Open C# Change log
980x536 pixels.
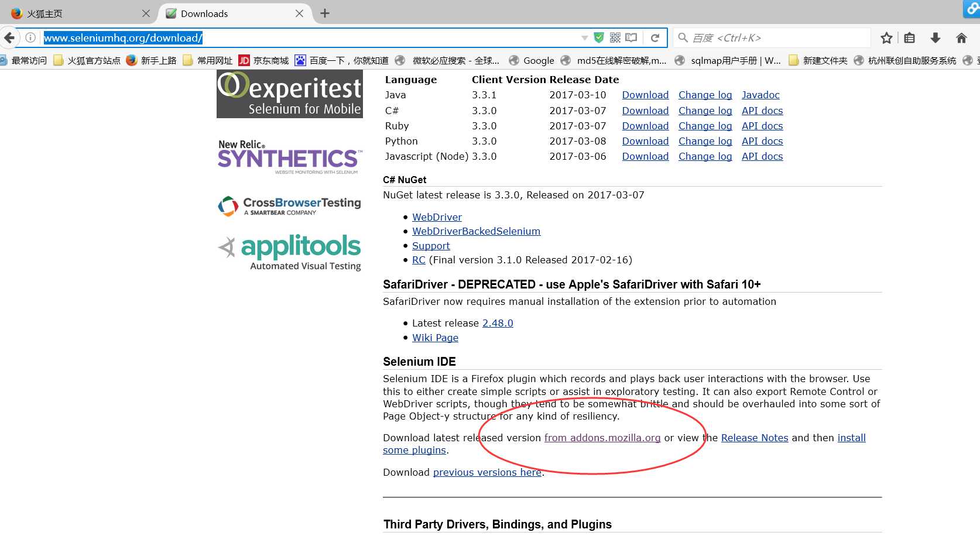[x=705, y=111]
